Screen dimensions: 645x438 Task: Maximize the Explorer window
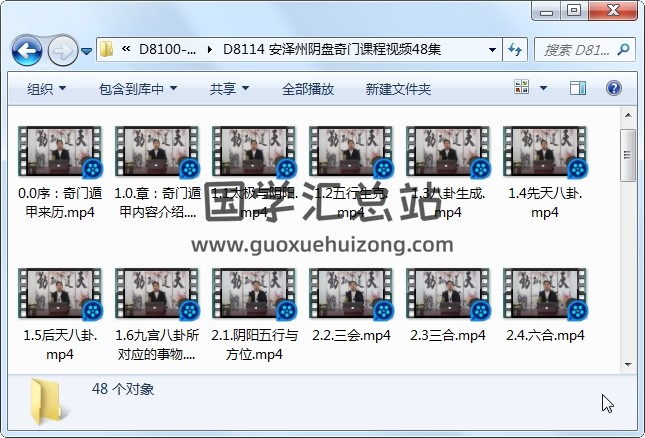point(574,10)
